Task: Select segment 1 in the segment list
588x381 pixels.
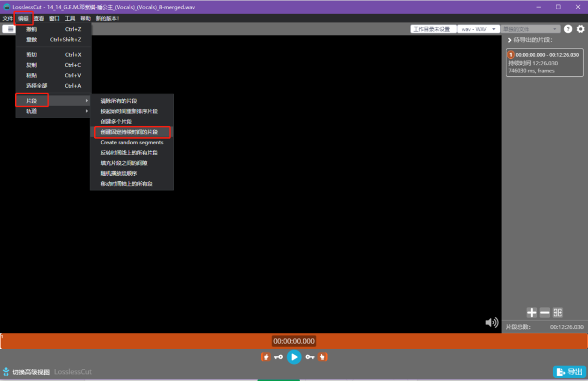Action: [x=544, y=63]
